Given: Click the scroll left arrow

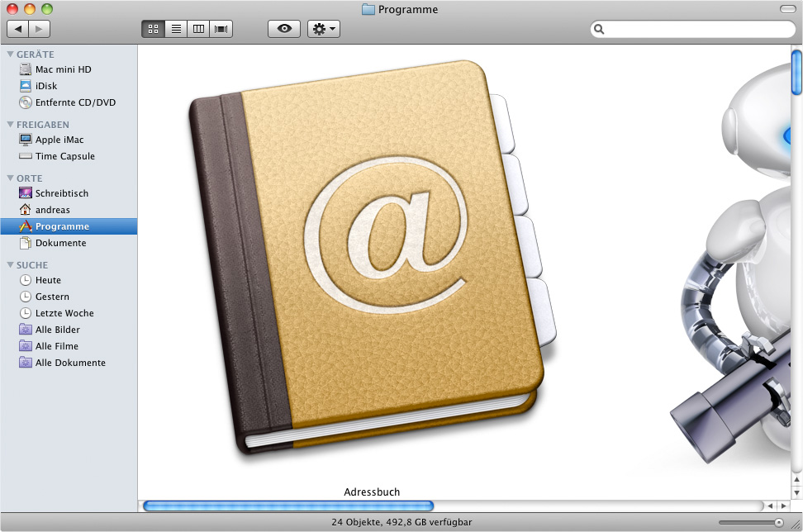Looking at the screenshot, I should [x=770, y=506].
